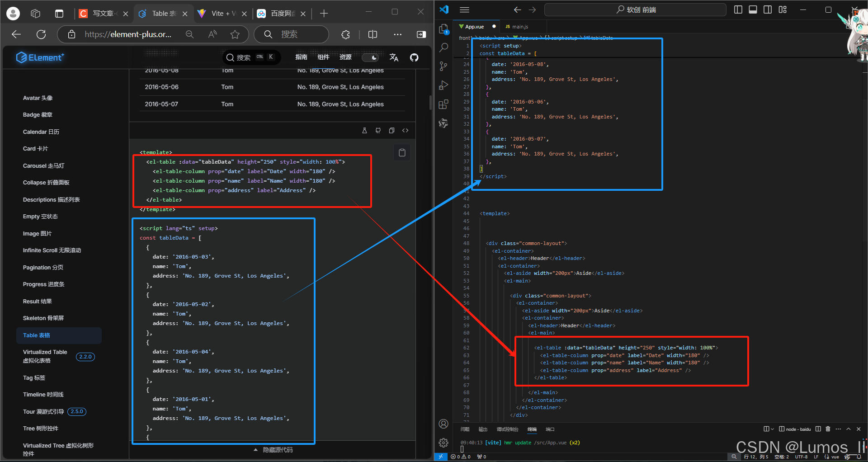The height and width of the screenshot is (462, 868).
Task: Open Run and Debug view
Action: [x=443, y=85]
